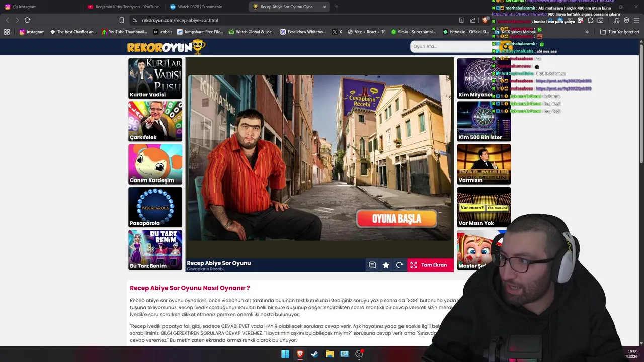Open file.io Super simple bookmark
The height and width of the screenshot is (362, 644).
(414, 32)
